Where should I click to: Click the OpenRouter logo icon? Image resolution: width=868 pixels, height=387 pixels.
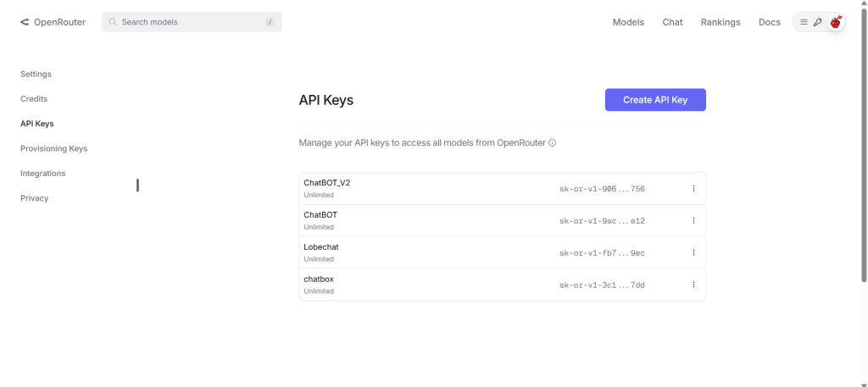(25, 22)
